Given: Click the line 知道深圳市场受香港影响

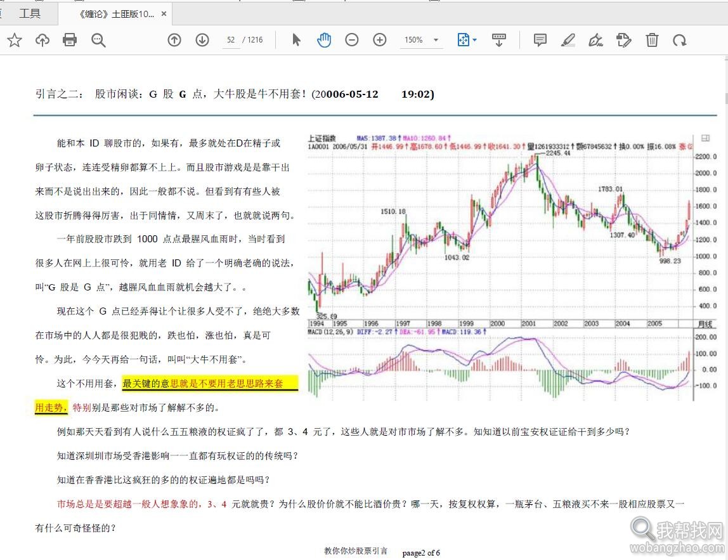Looking at the screenshot, I should [178, 455].
